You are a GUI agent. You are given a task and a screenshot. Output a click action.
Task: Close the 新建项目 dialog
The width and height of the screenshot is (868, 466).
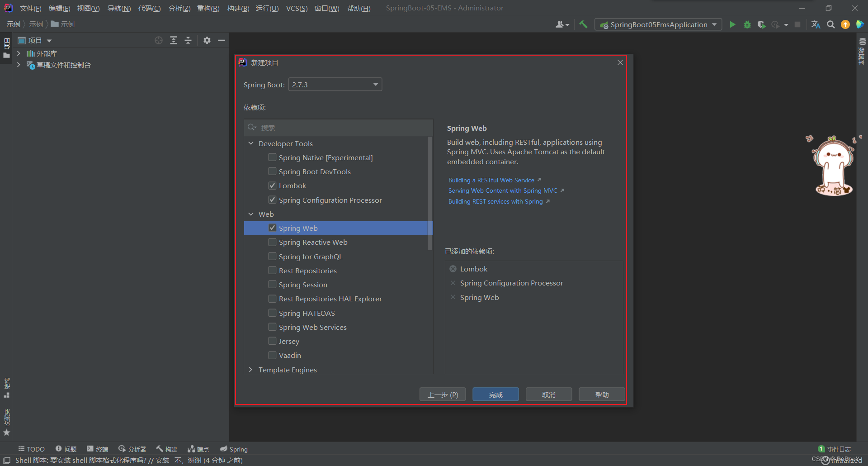(620, 62)
